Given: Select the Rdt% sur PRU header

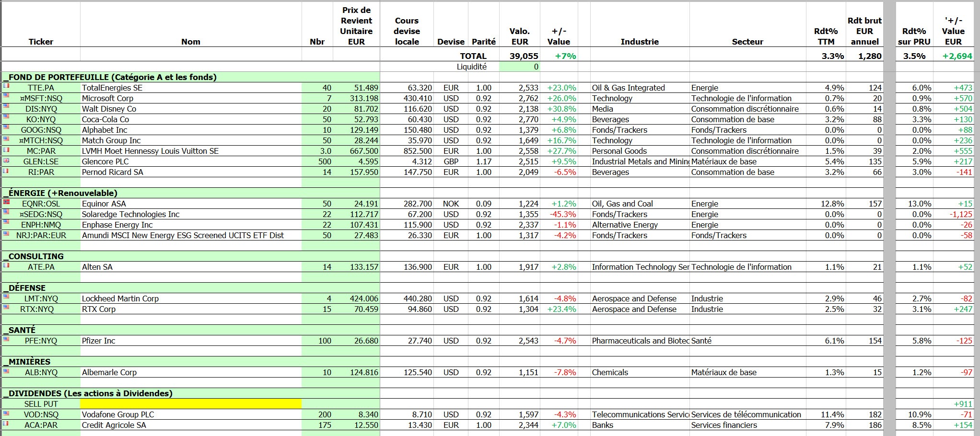Looking at the screenshot, I should coord(914,36).
